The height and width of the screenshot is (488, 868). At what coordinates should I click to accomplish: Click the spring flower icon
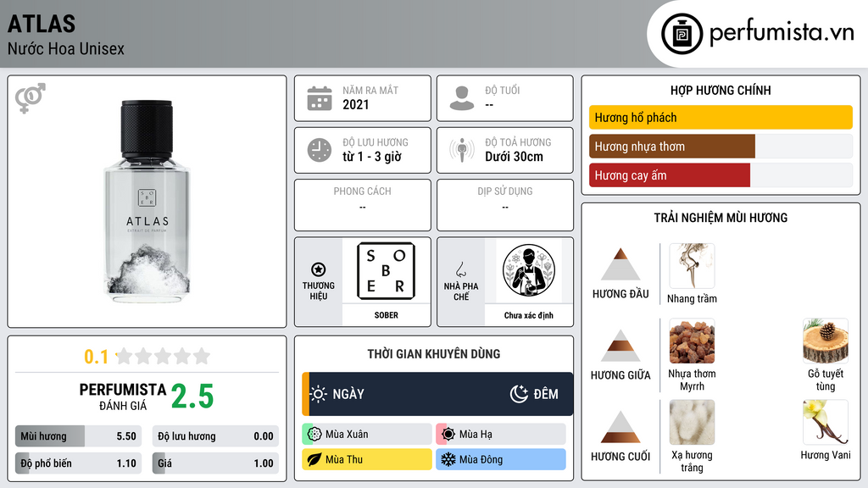click(x=314, y=435)
